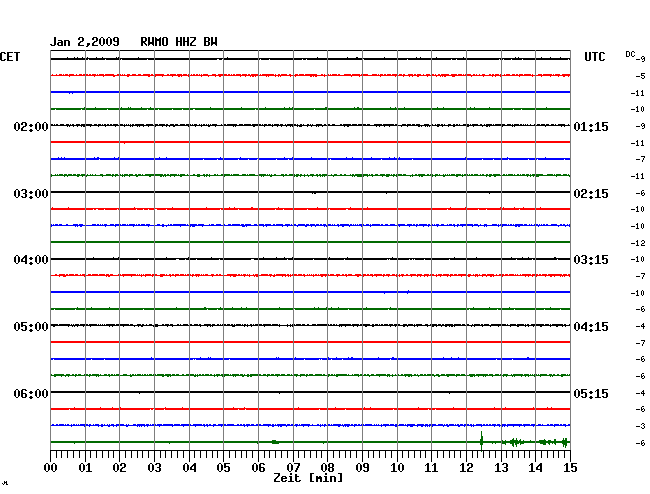
Task: Click the station label "RWMO HHZ BW"
Action: click(x=179, y=42)
